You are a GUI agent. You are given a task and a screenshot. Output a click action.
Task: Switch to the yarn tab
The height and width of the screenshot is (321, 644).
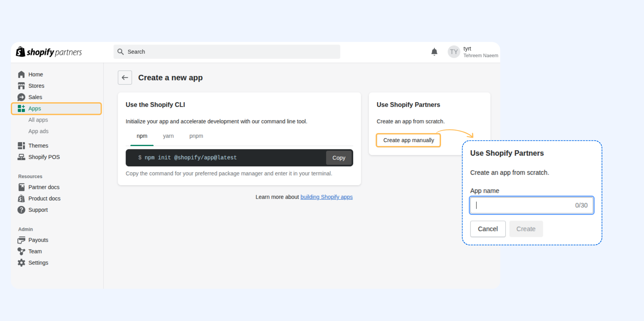168,136
